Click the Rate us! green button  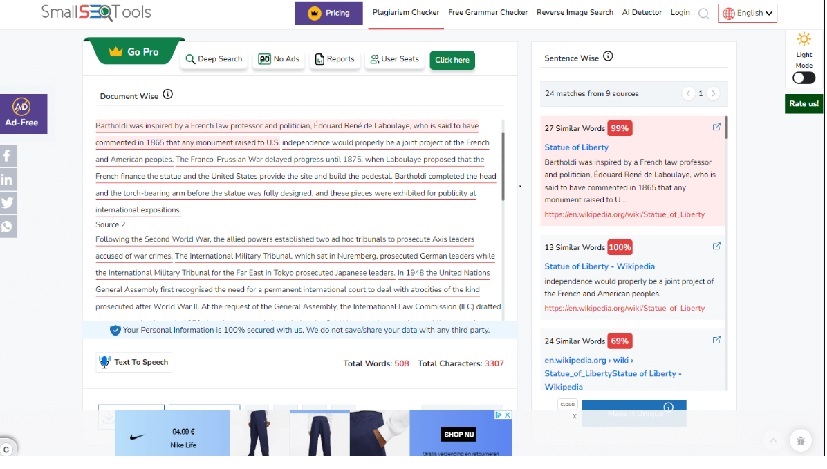[804, 104]
